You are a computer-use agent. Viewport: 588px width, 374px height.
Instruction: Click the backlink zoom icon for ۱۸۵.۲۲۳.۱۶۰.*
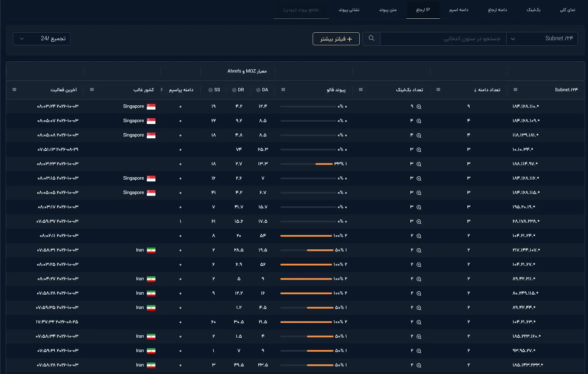(x=419, y=337)
